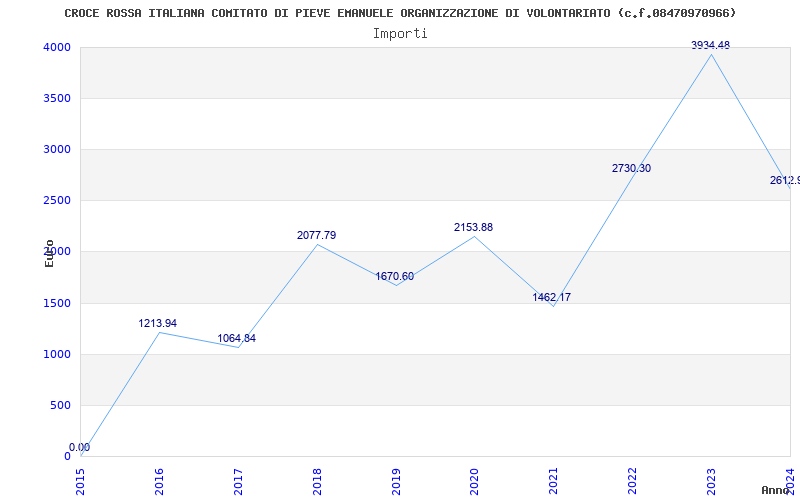The width and height of the screenshot is (800, 500).
Task: Click the partially cut label 2612.9
Action: pyautogui.click(x=785, y=181)
